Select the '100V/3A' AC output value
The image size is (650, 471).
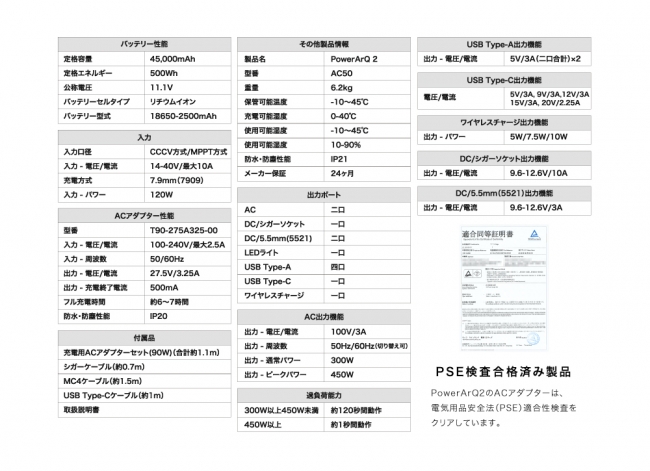pos(349,332)
